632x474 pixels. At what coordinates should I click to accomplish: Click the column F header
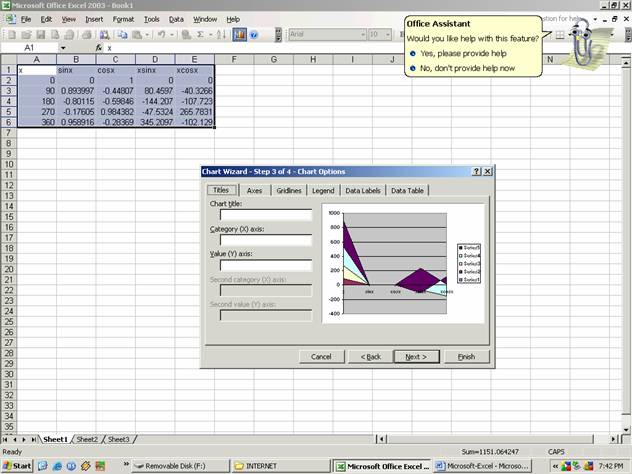[234, 60]
